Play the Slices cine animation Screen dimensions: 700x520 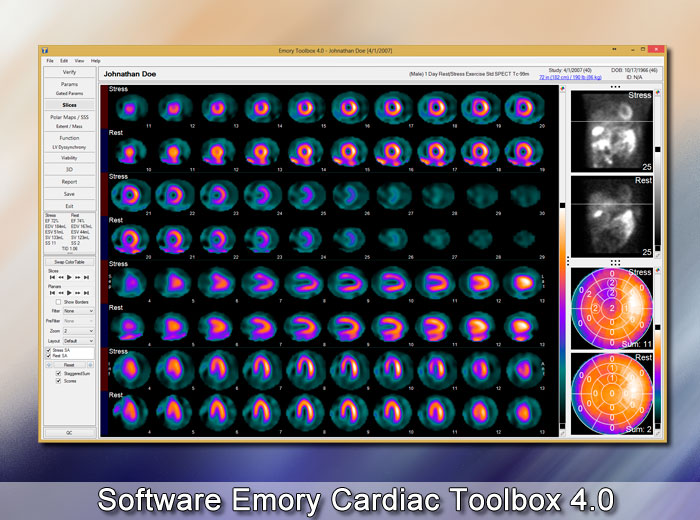pyautogui.click(x=70, y=277)
